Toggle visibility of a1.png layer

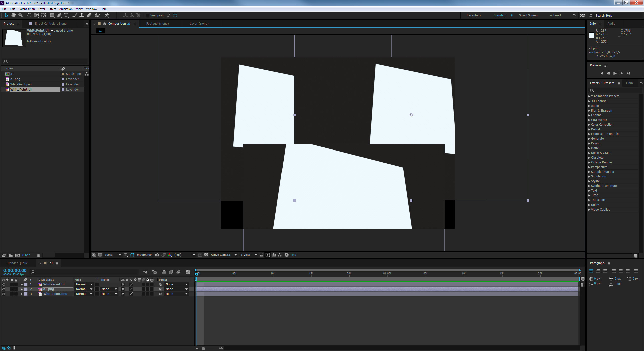click(4, 289)
